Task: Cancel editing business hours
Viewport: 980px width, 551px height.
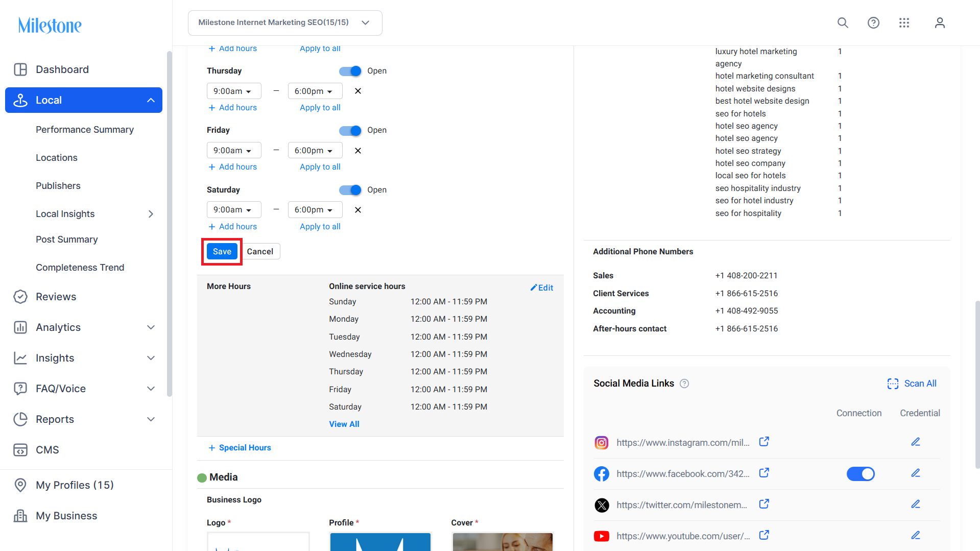Action: click(x=260, y=251)
